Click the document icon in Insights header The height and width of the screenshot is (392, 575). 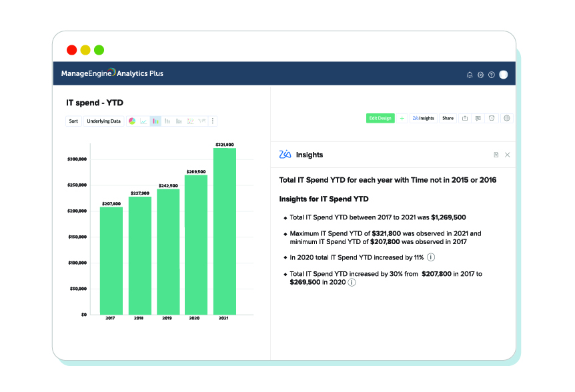(x=496, y=155)
